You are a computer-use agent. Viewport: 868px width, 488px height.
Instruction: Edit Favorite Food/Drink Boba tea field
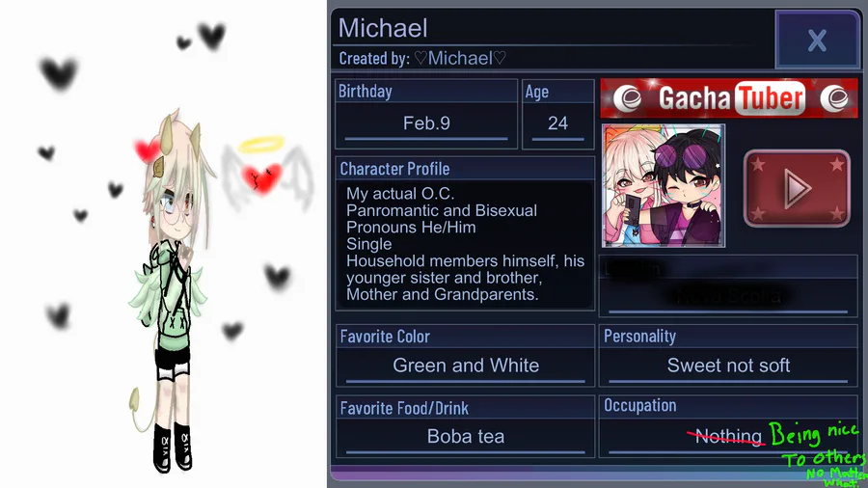(x=466, y=437)
